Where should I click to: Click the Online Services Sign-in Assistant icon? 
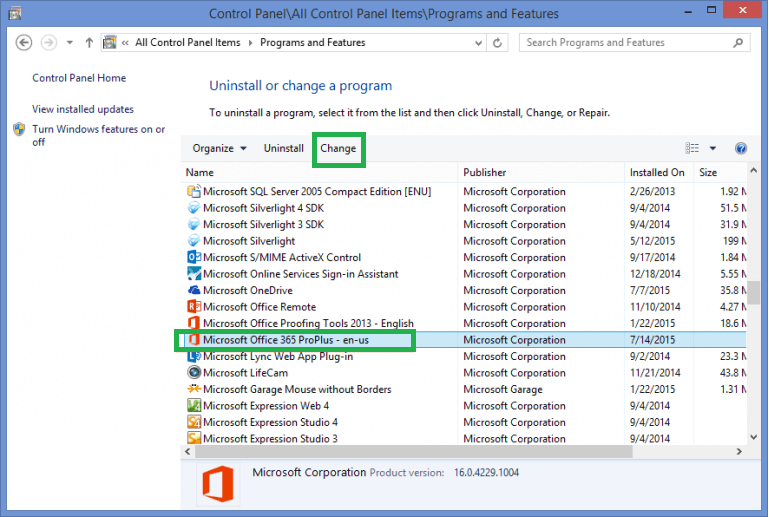click(x=194, y=274)
